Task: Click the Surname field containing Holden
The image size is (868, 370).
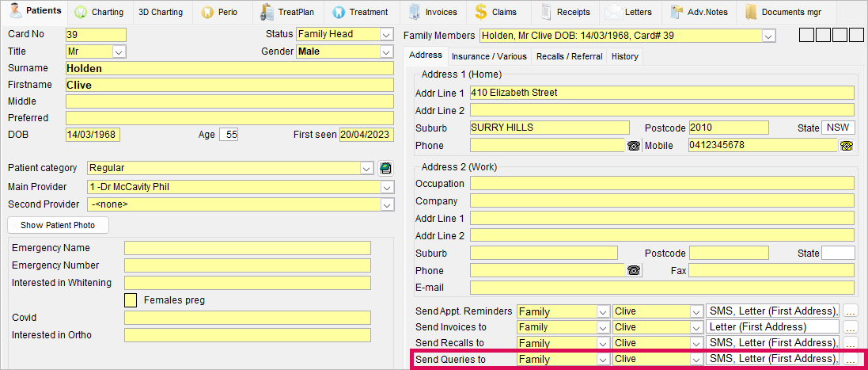Action: click(229, 68)
